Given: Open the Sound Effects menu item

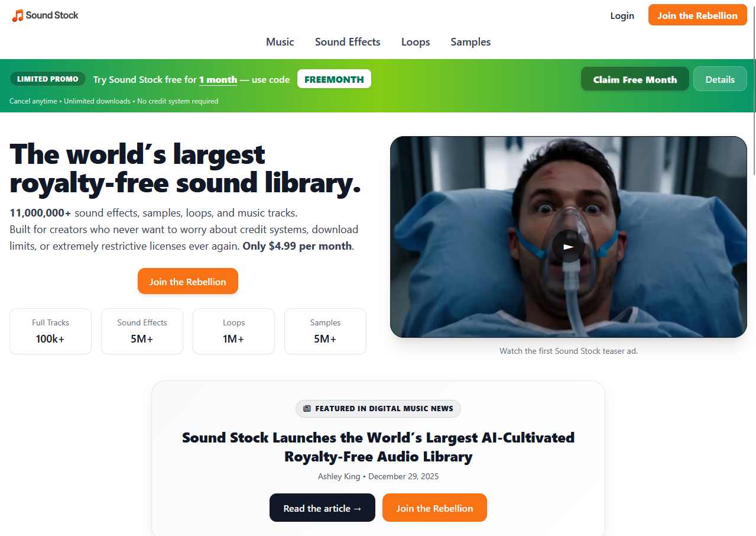Looking at the screenshot, I should (x=348, y=42).
